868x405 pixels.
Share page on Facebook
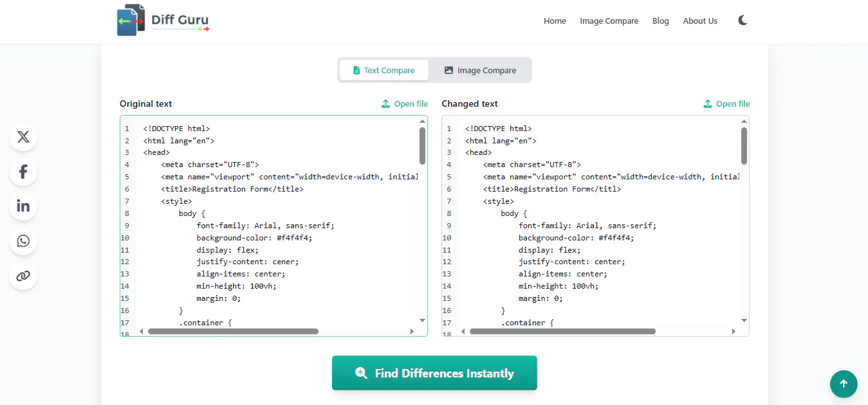[x=23, y=172]
